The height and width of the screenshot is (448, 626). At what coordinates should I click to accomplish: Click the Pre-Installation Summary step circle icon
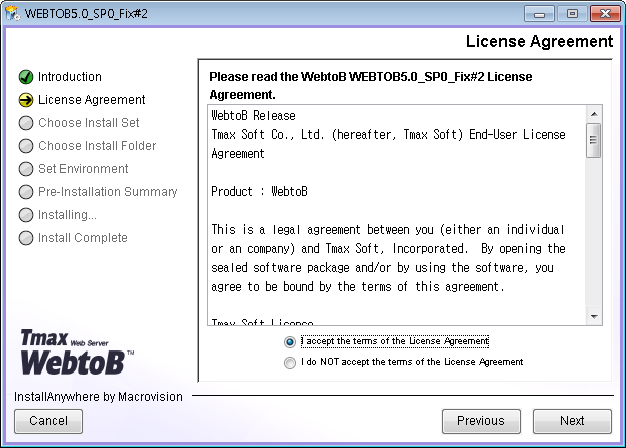point(26,192)
